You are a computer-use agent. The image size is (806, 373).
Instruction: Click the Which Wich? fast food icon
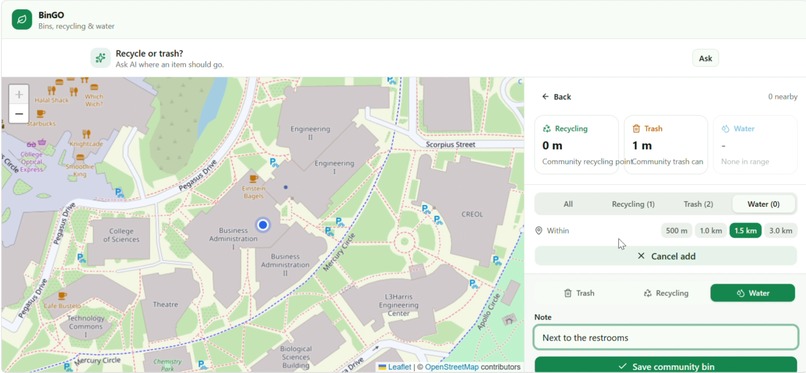tap(94, 86)
